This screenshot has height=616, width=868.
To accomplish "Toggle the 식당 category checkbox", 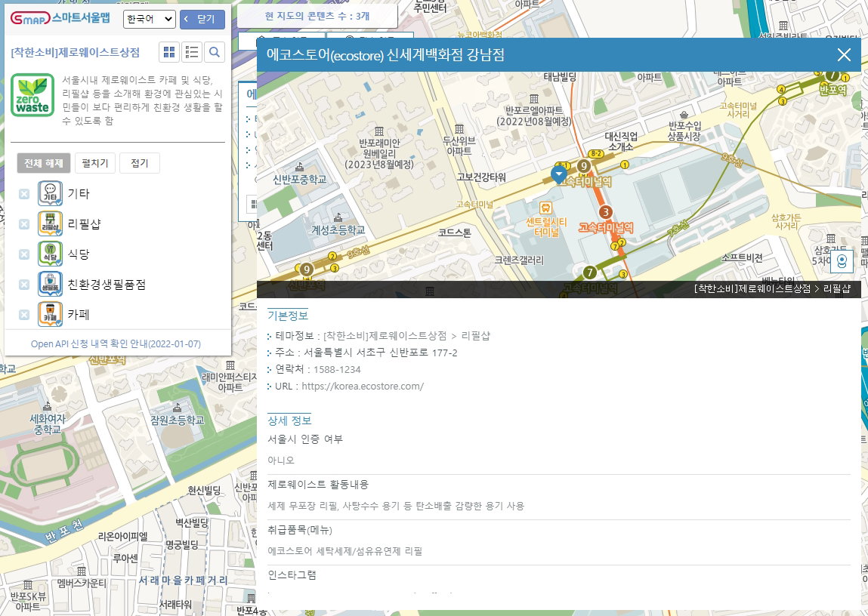I will click(x=24, y=254).
